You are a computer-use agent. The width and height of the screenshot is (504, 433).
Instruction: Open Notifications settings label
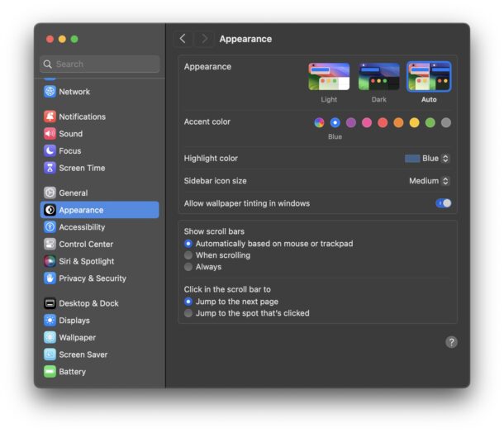[x=83, y=117]
